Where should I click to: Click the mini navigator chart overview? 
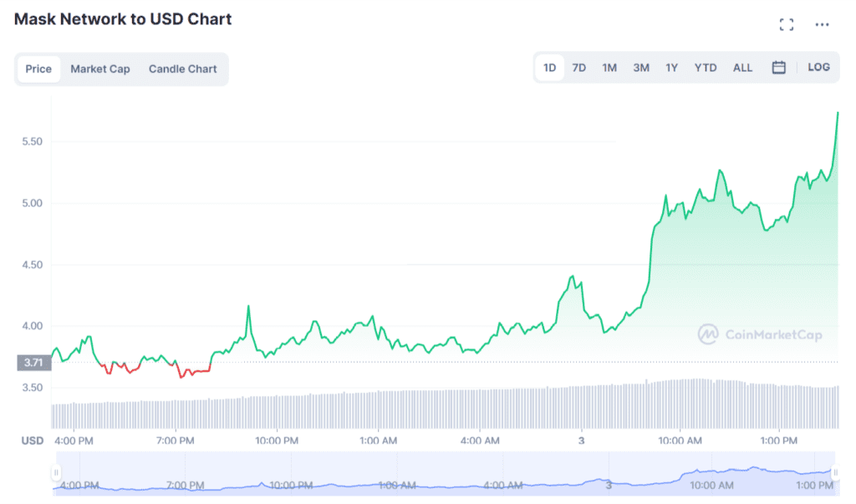[x=446, y=473]
